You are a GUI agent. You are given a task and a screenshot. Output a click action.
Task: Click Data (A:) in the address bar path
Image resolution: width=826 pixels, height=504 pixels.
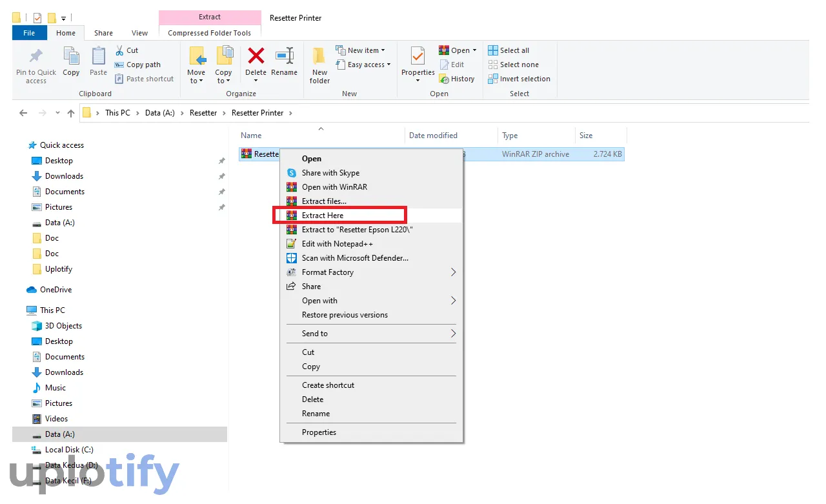click(x=159, y=113)
